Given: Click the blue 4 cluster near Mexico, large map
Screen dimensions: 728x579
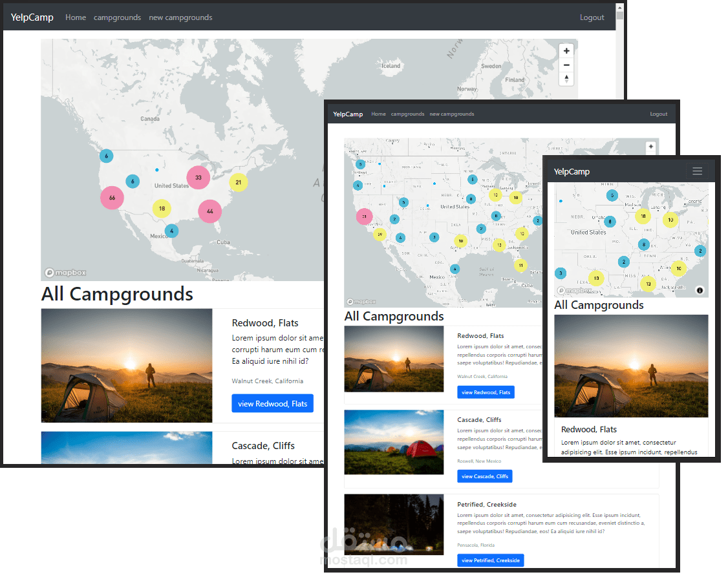Looking at the screenshot, I should click(171, 231).
